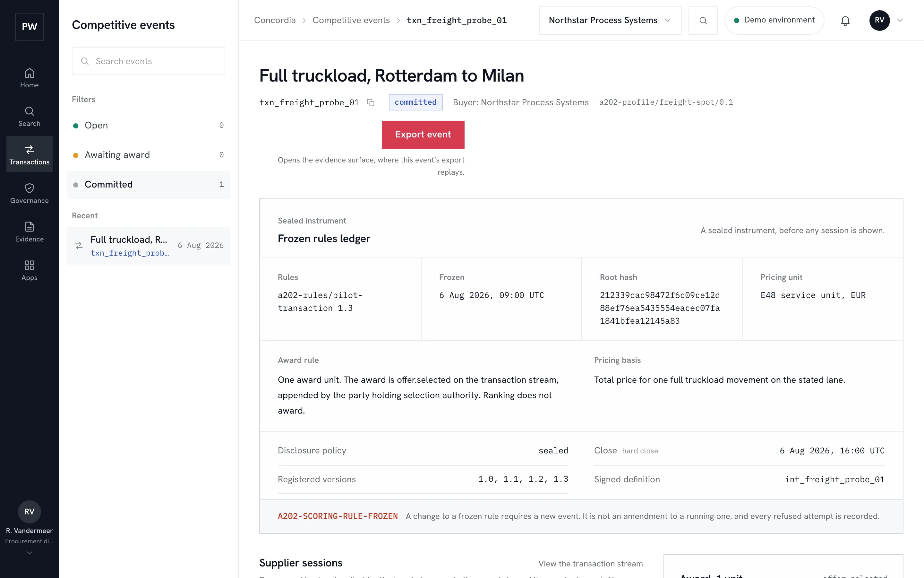Click the root hash value
The width and height of the screenshot is (924, 578).
(660, 308)
